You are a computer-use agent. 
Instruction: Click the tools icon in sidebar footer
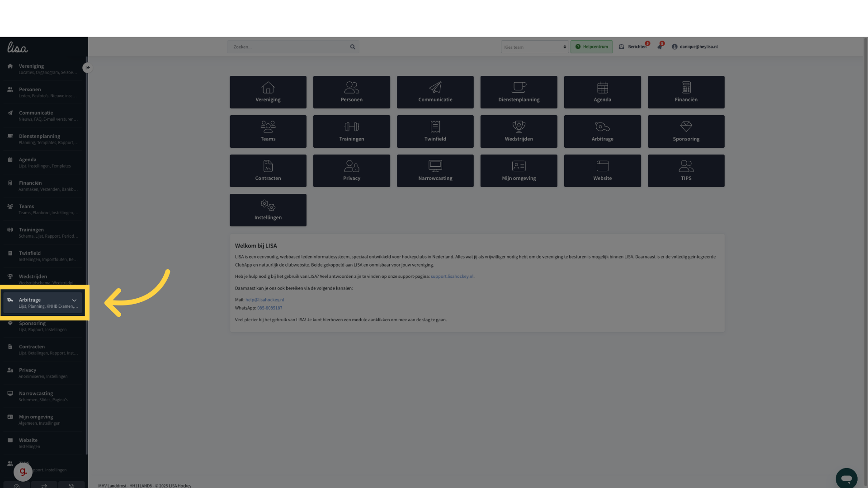click(x=71, y=485)
